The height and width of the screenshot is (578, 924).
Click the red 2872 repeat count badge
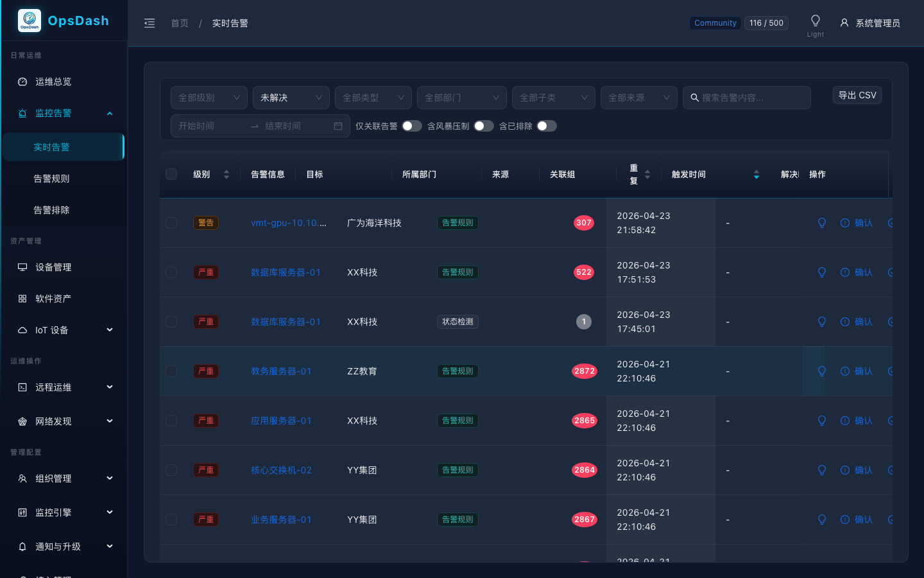585,371
